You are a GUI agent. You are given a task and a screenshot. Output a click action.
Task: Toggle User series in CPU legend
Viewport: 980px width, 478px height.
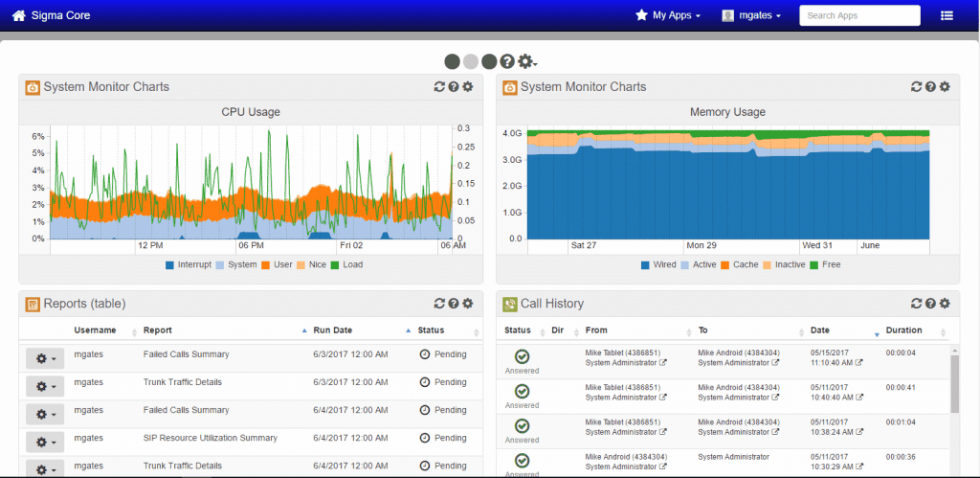coord(277,264)
